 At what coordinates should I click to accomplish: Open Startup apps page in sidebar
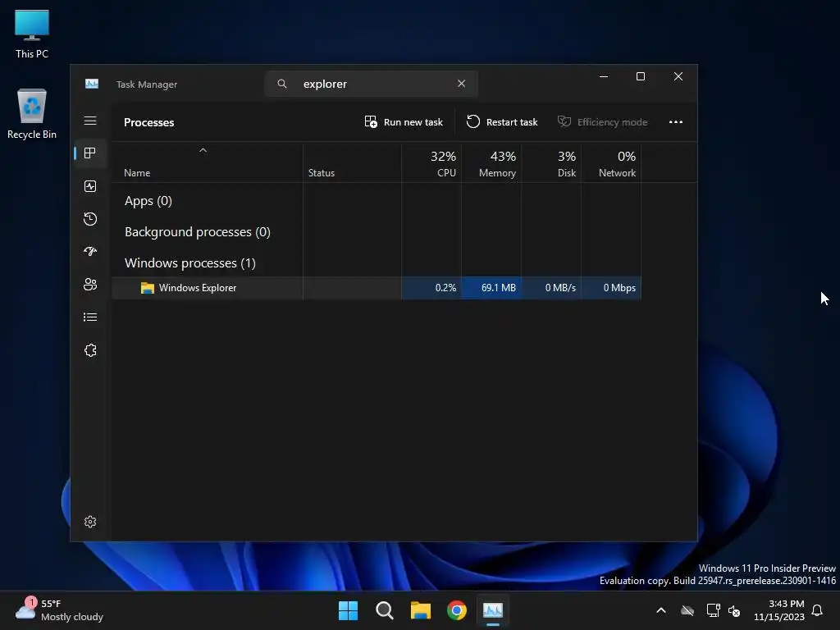click(90, 251)
